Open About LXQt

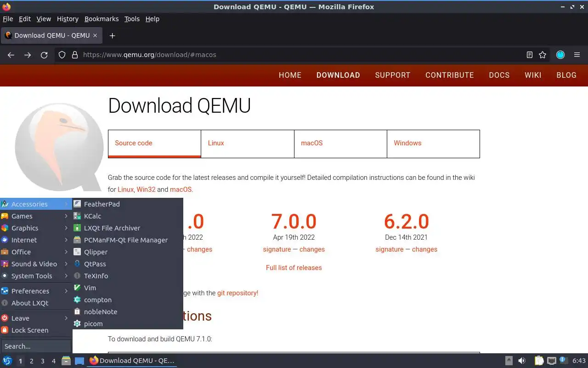pos(36,303)
